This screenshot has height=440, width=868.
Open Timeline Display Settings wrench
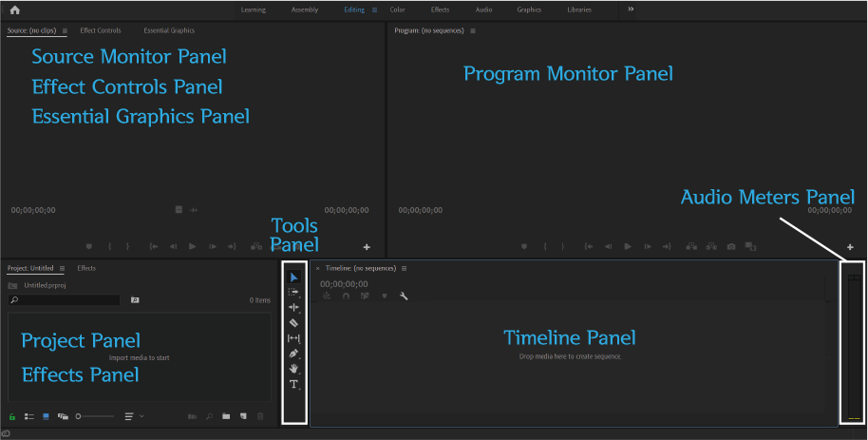pyautogui.click(x=404, y=296)
